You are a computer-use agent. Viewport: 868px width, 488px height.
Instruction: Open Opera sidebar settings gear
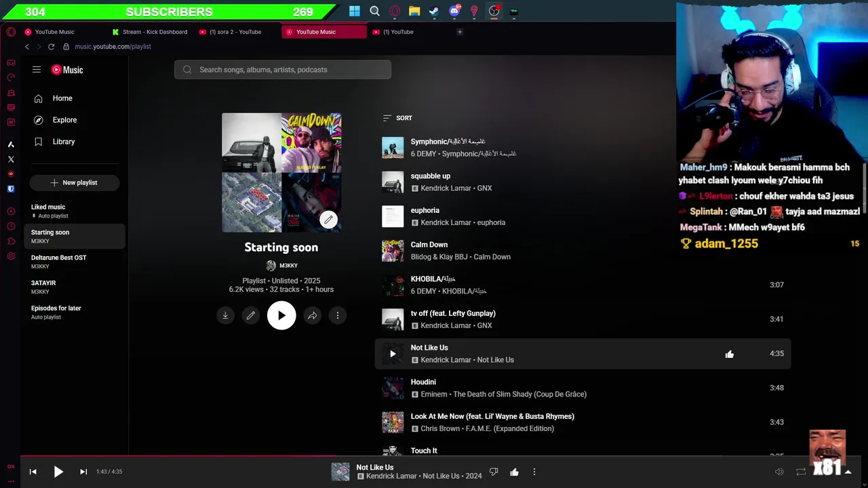pyautogui.click(x=11, y=256)
